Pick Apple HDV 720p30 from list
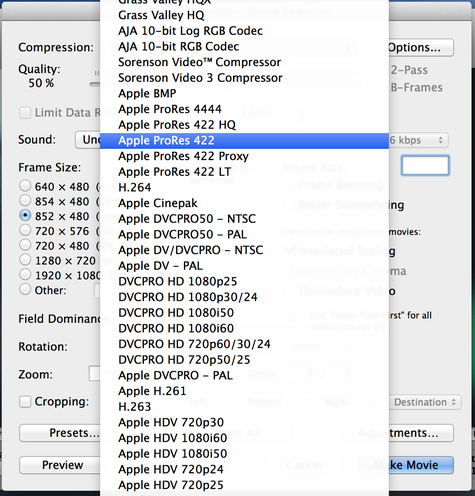The image size is (475, 496). point(244,423)
